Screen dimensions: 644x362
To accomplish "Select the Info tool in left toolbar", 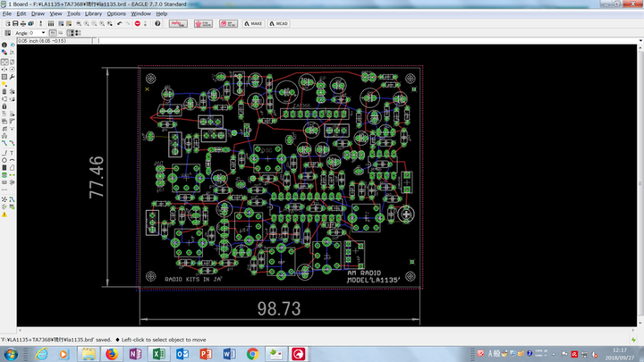I will point(3,45).
